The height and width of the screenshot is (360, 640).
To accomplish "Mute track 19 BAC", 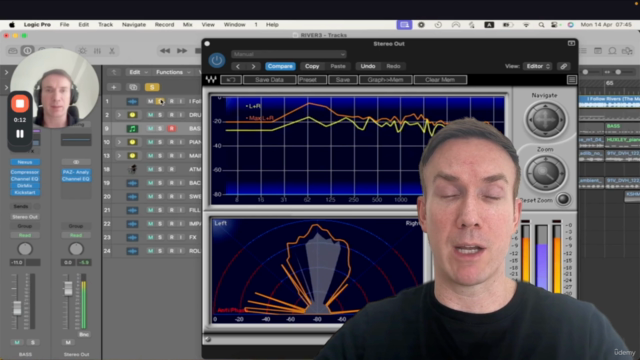I will [150, 183].
